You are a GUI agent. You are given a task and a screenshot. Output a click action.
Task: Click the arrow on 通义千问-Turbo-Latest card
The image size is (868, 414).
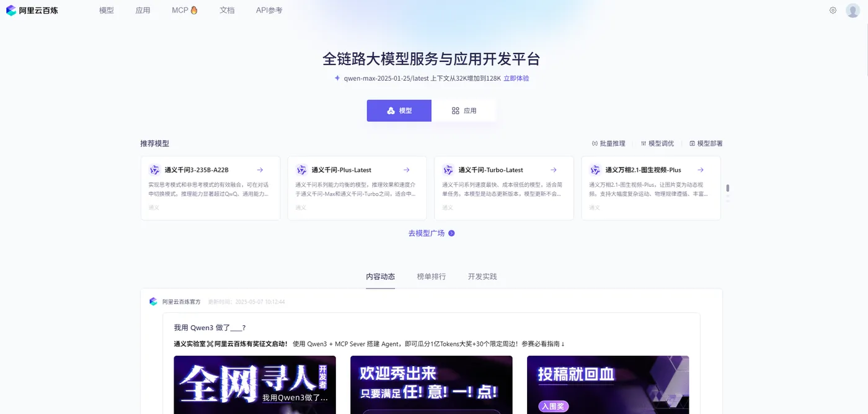[x=554, y=170]
